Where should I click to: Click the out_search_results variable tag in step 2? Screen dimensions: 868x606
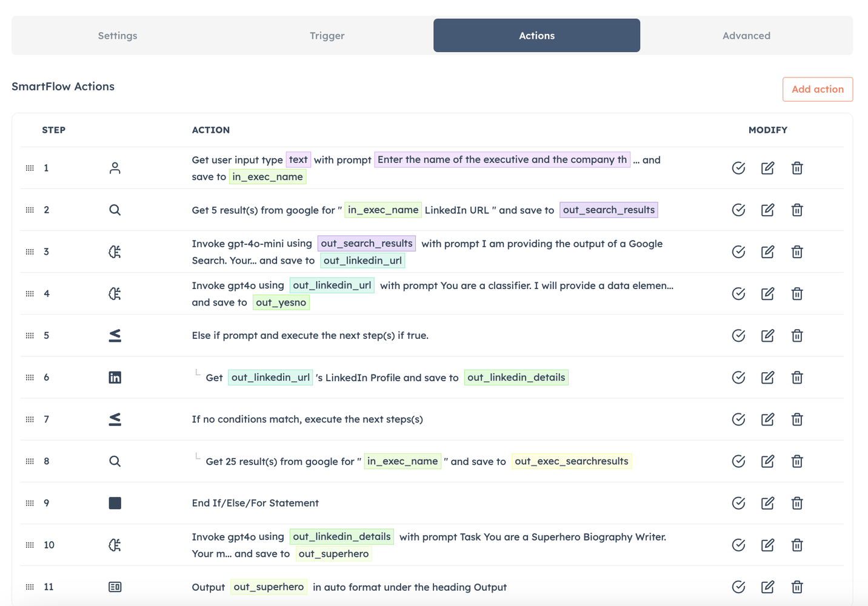609,210
